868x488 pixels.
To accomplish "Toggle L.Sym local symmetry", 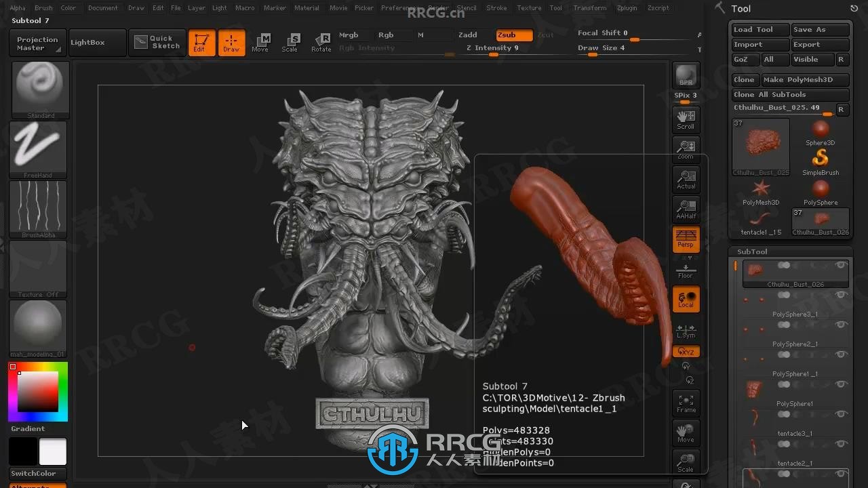I will pos(686,330).
